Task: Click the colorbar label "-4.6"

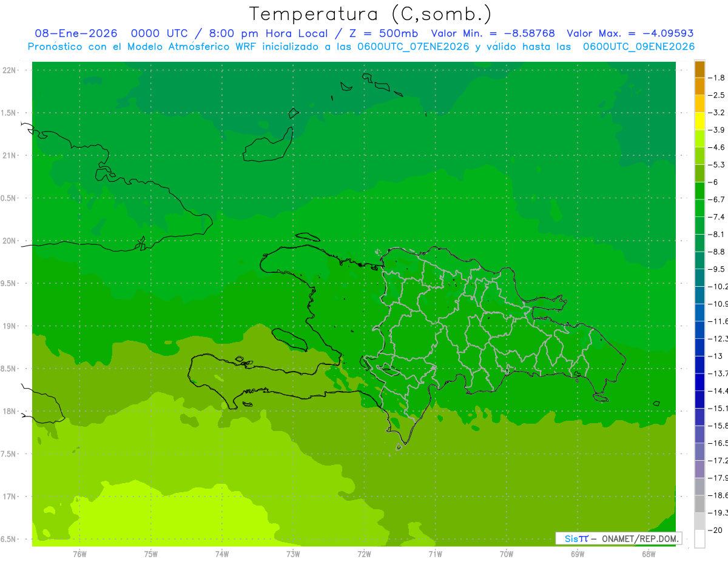Action: (716, 147)
